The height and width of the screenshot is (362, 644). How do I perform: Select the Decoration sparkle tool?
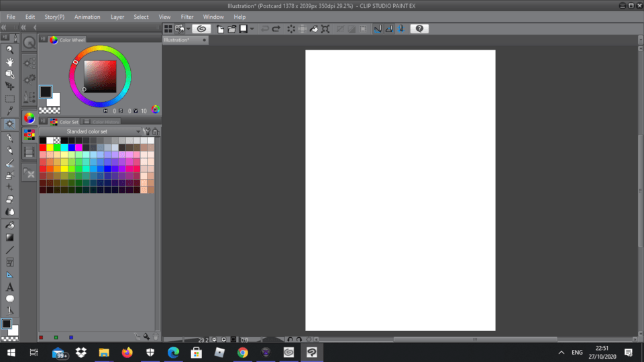pyautogui.click(x=10, y=187)
